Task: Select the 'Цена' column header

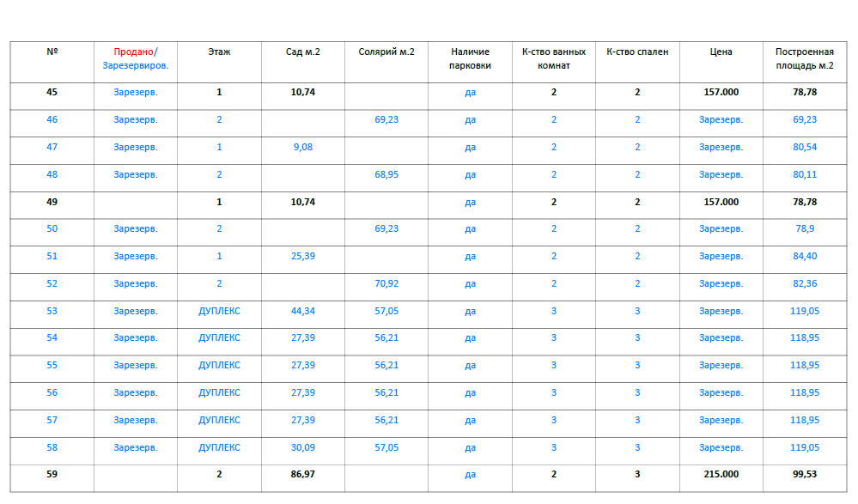Action: pyautogui.click(x=721, y=52)
